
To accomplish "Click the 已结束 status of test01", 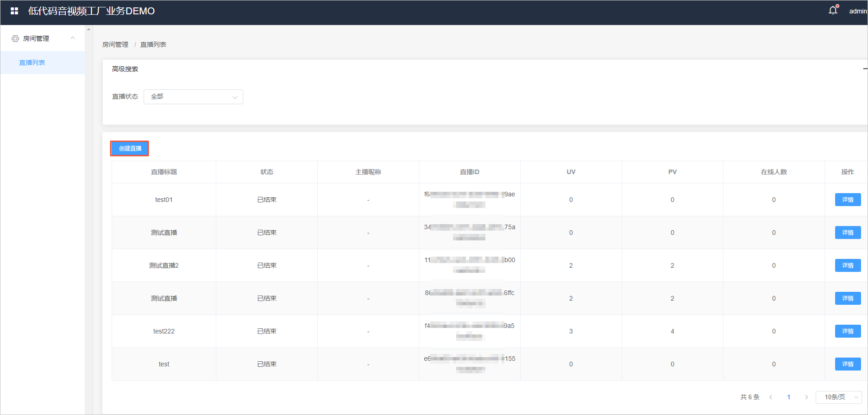I will click(267, 200).
